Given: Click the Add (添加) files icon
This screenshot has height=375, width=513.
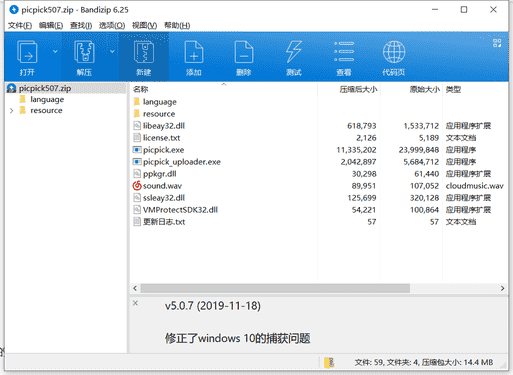Looking at the screenshot, I should pos(194,57).
